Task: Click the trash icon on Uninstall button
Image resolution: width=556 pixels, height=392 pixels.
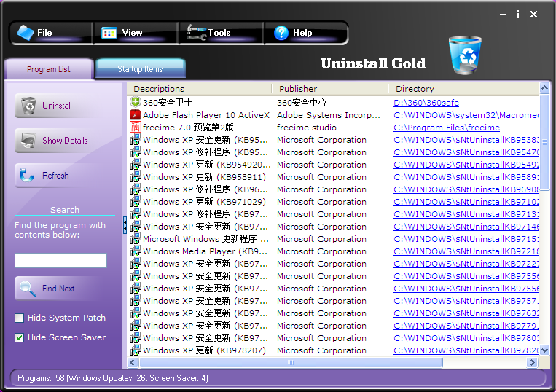Action: click(28, 106)
